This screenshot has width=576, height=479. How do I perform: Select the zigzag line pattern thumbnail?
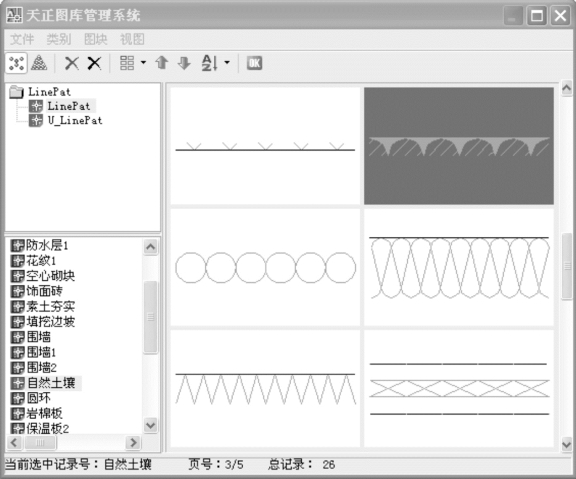coord(265,389)
